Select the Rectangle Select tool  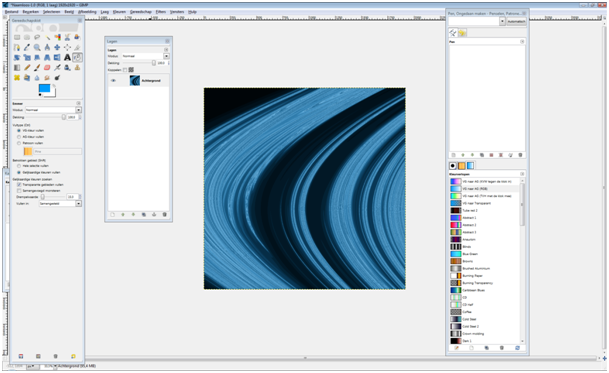click(17, 37)
